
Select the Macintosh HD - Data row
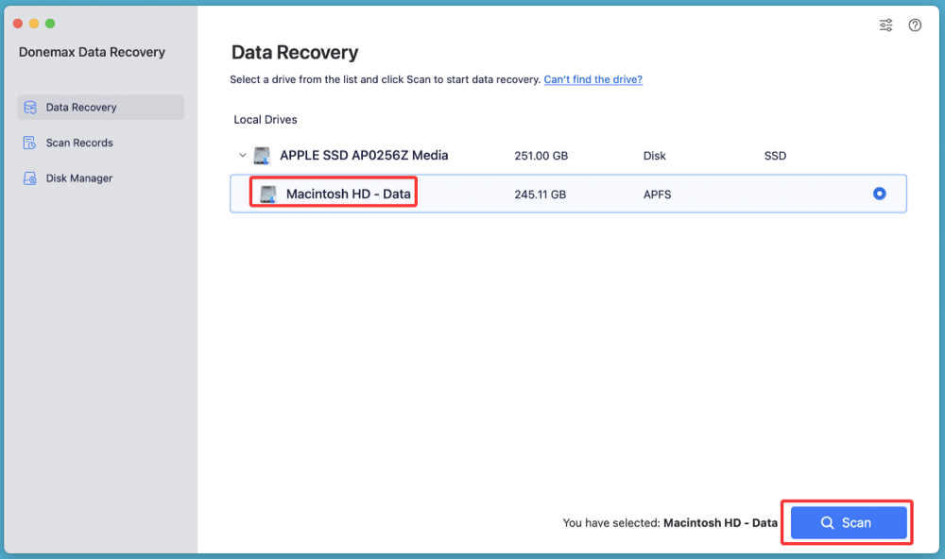pos(567,193)
